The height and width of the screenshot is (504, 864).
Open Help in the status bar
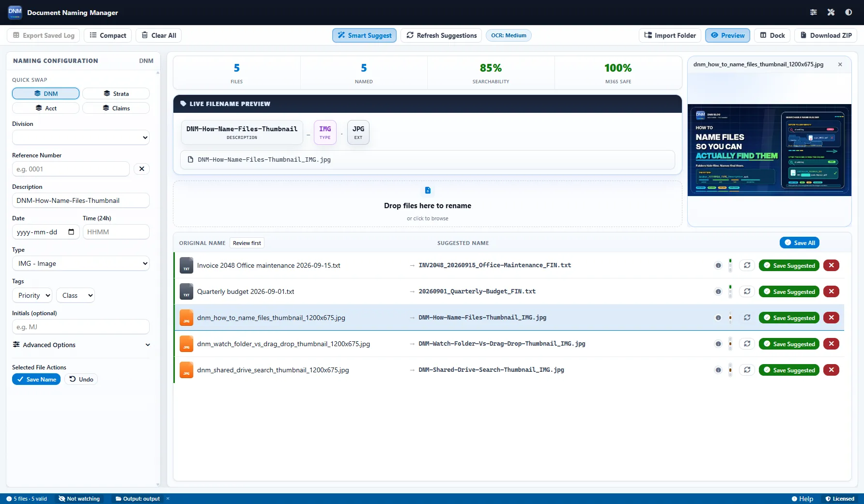(802, 499)
